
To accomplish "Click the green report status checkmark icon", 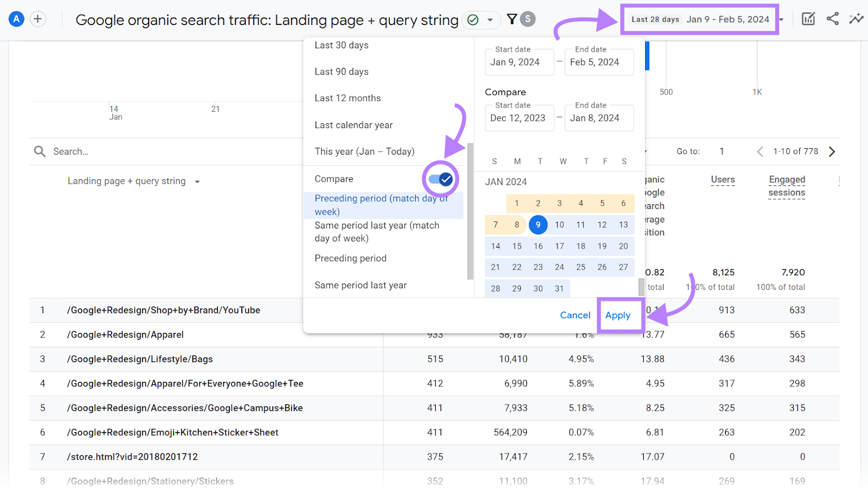I will click(x=473, y=20).
